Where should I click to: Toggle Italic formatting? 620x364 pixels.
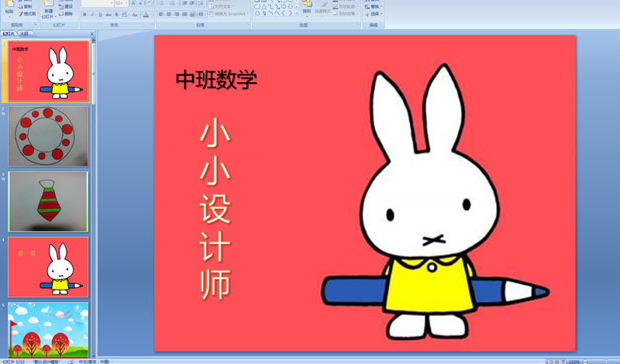[92, 15]
